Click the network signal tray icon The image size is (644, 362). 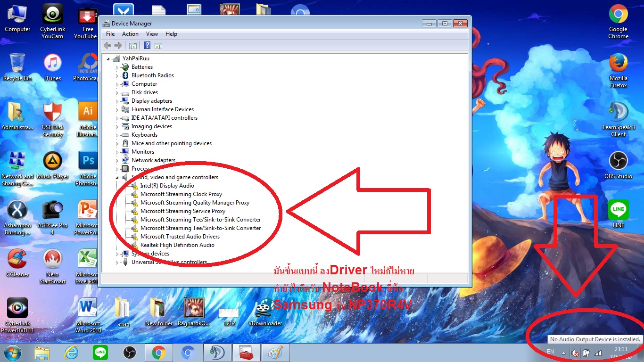tap(598, 353)
